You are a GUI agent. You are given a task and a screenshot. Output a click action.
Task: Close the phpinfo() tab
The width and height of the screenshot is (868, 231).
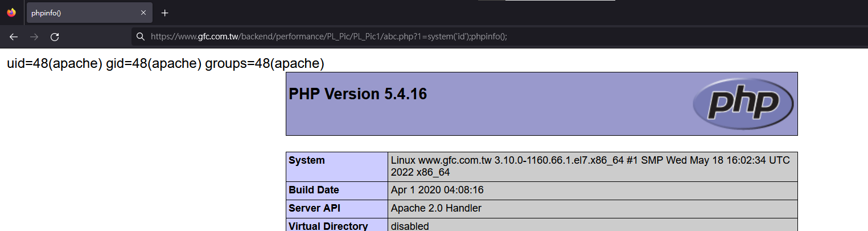(x=143, y=13)
